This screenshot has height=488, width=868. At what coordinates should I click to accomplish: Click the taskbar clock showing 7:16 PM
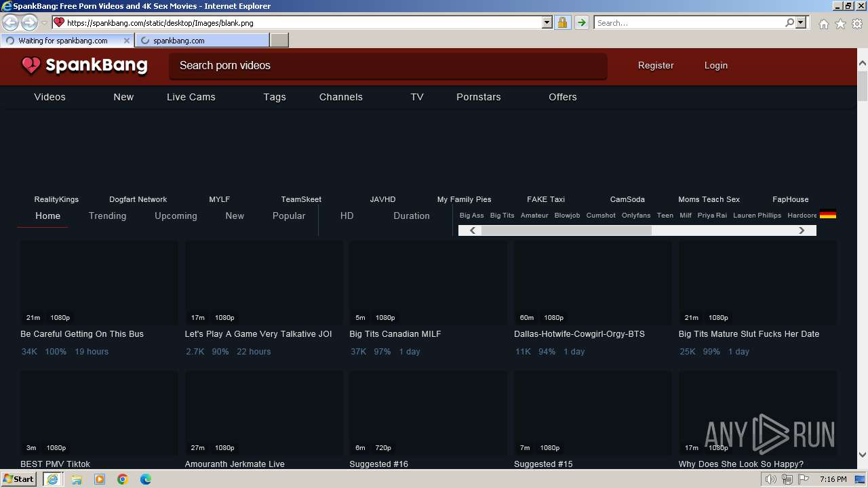click(x=833, y=479)
